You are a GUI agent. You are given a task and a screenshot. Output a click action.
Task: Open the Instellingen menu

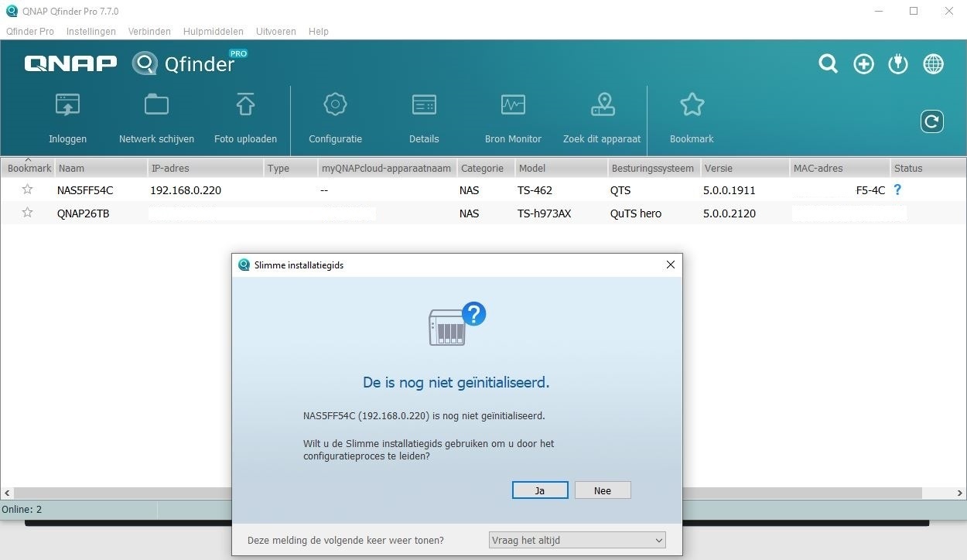pos(91,32)
